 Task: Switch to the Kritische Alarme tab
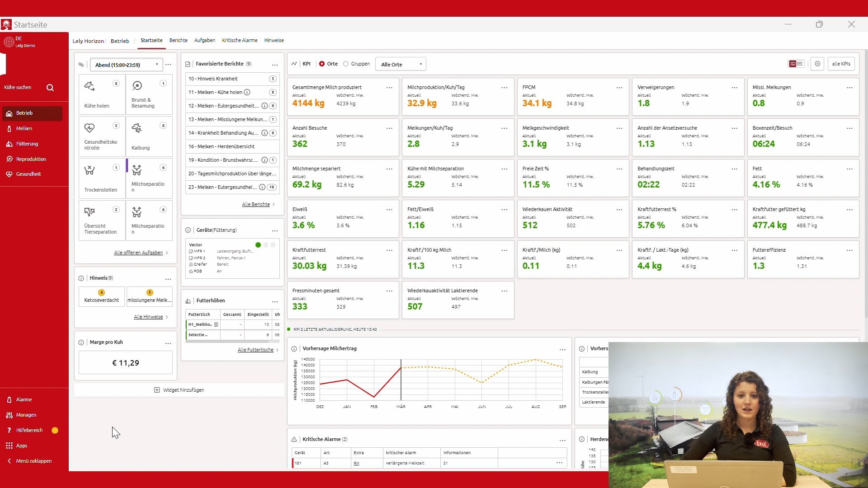coord(240,40)
